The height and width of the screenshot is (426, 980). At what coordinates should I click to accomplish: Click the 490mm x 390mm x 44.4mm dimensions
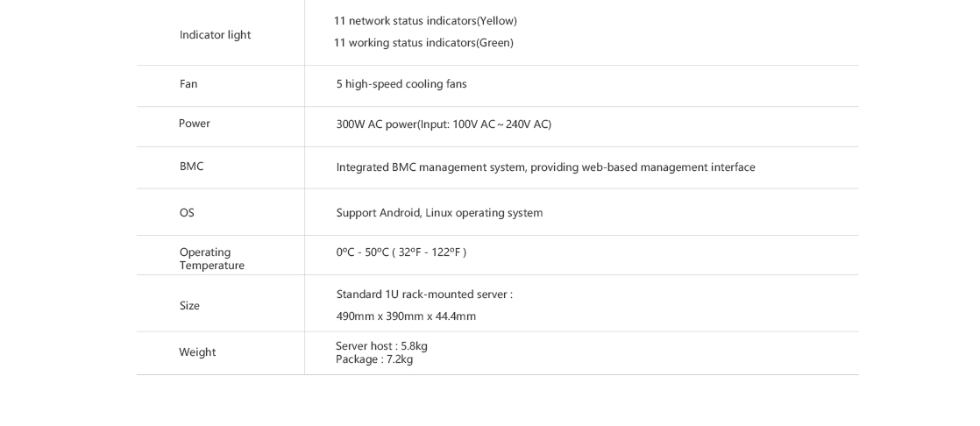click(406, 316)
